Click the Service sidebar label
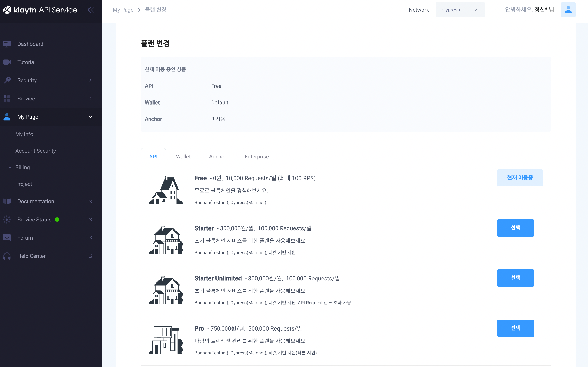This screenshot has height=367, width=588. point(26,99)
